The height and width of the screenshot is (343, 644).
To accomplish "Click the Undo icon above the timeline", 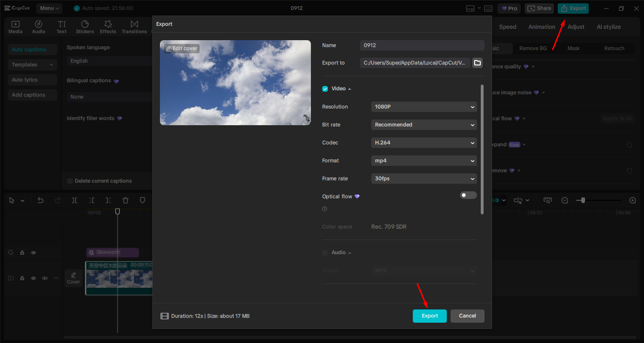I will point(40,200).
